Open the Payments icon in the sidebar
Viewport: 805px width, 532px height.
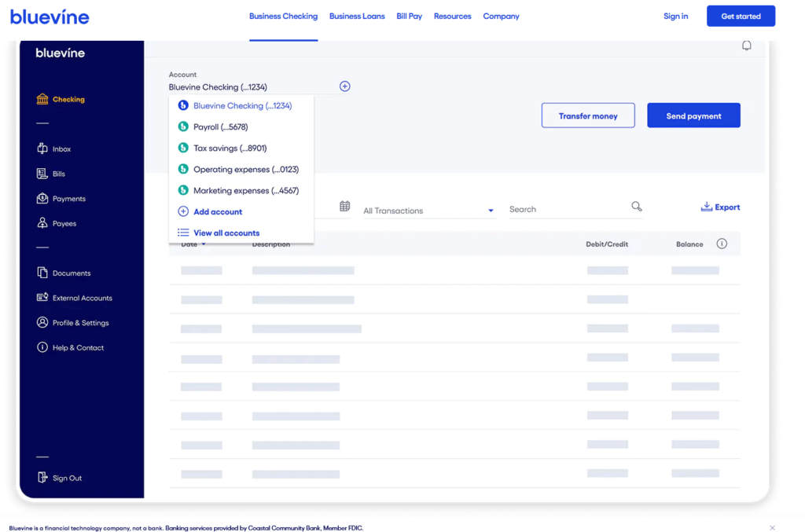pos(42,199)
